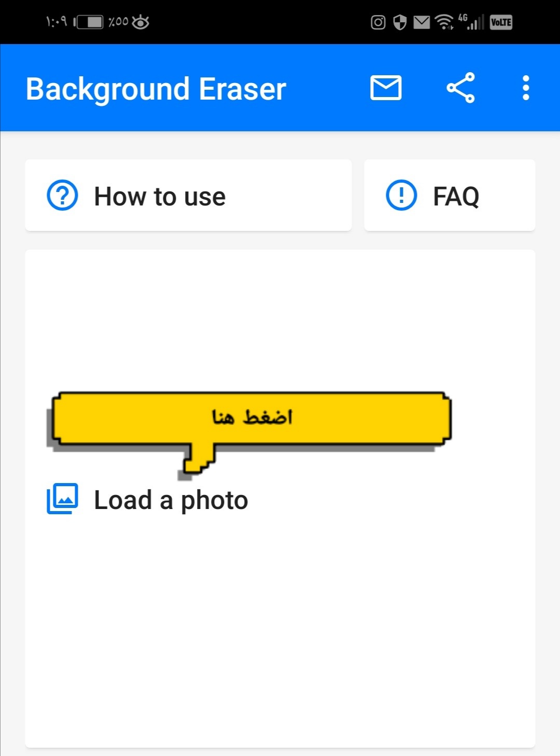Tap the question mark icon beside How to use

(x=62, y=196)
